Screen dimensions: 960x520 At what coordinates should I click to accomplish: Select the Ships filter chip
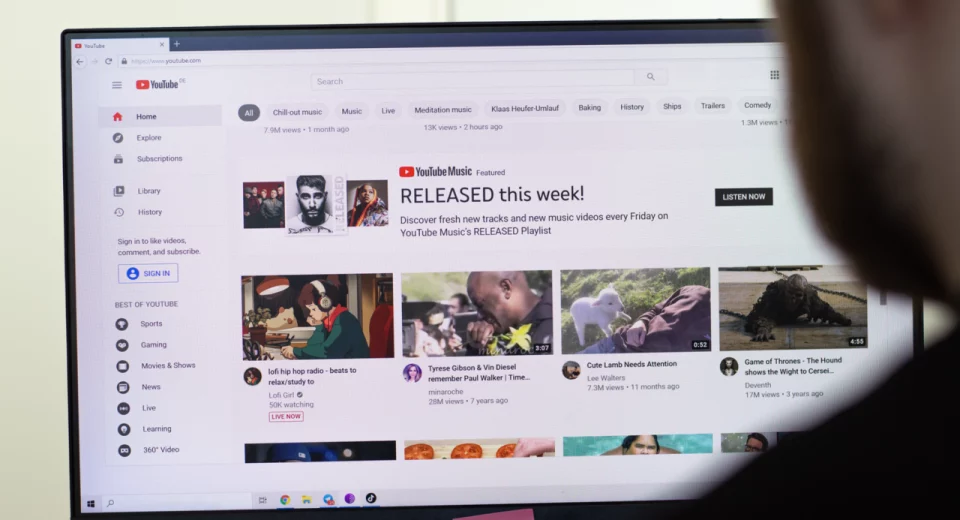(x=672, y=106)
